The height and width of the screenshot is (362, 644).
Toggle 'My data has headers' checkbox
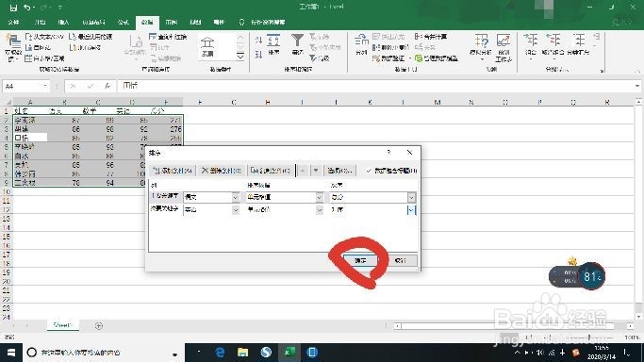369,171
